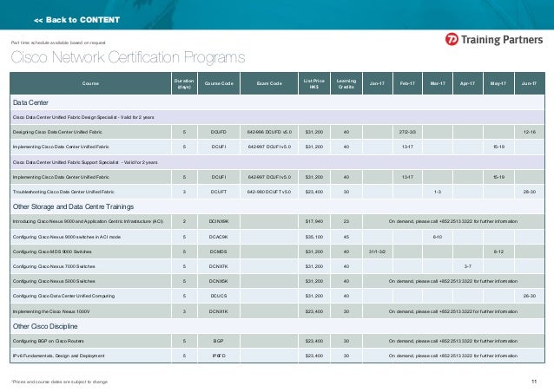The image size is (554, 392).
Task: Click the 'Mar-17' column header
Action: pyautogui.click(x=438, y=83)
